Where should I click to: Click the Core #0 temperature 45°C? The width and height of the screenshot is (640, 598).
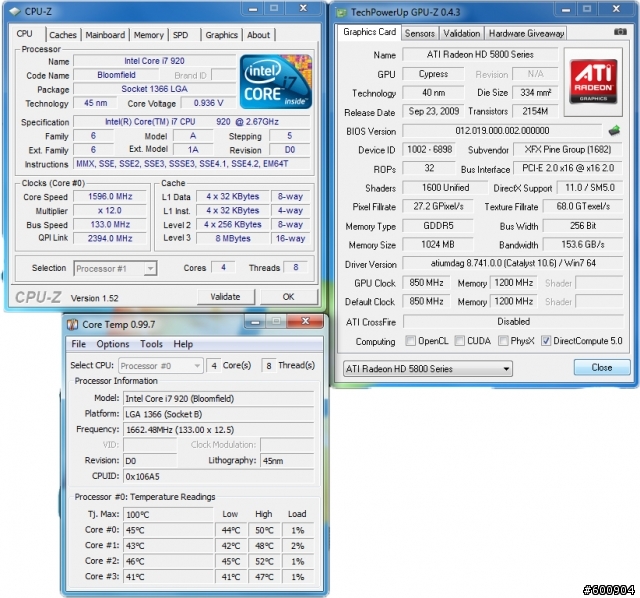tap(168, 530)
